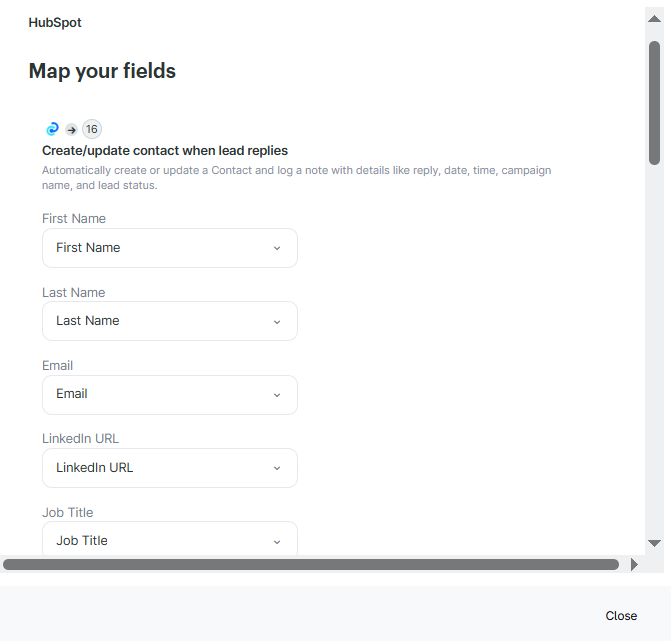This screenshot has height=641, width=671.
Task: Click the chevron in First Name dropdown
Action: (277, 248)
